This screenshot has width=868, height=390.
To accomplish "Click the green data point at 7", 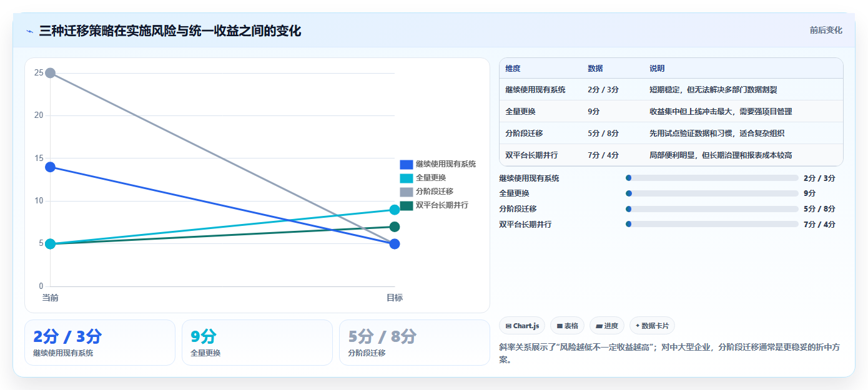I will 395,227.
